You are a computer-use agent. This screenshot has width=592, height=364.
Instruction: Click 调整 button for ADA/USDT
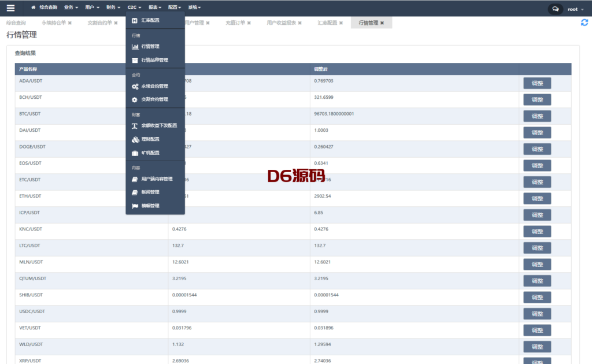pos(537,83)
